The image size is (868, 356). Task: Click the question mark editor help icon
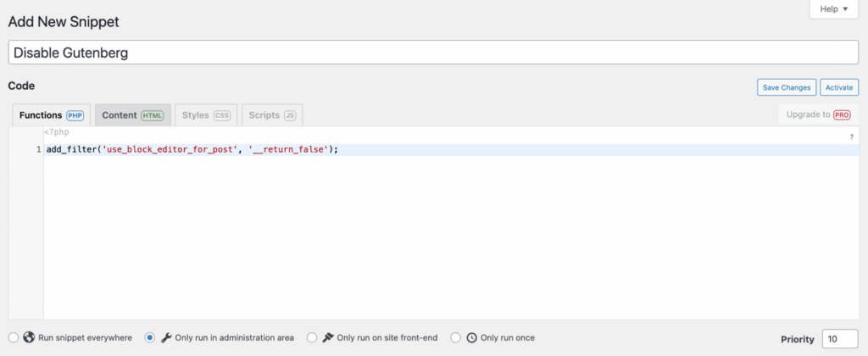[x=850, y=136]
